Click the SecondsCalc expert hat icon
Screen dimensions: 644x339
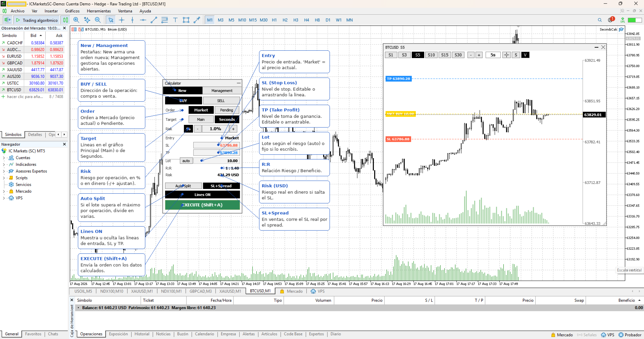(621, 30)
